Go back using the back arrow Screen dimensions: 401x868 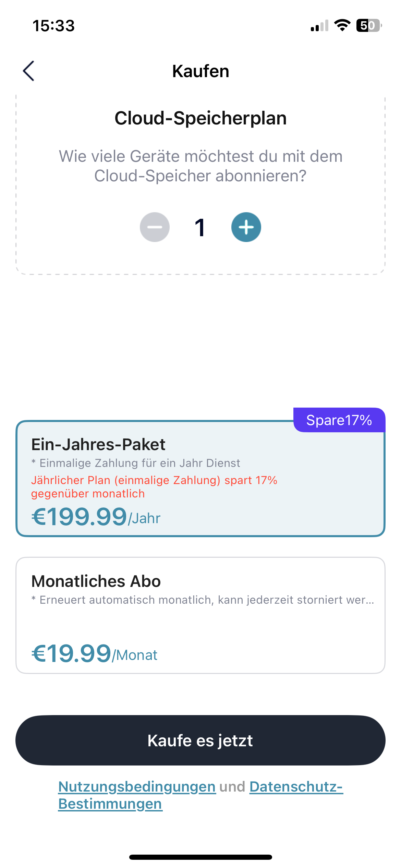coord(29,71)
